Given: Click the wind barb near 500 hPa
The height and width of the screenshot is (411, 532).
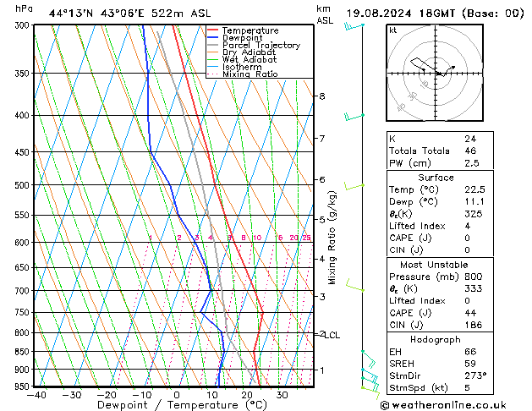Looking at the screenshot, I should coord(353,186).
